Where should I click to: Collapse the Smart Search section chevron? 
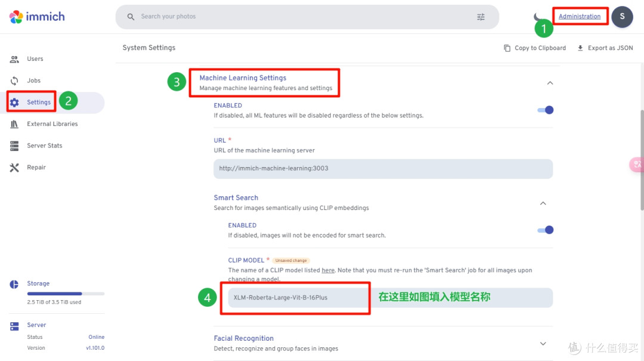(x=543, y=203)
